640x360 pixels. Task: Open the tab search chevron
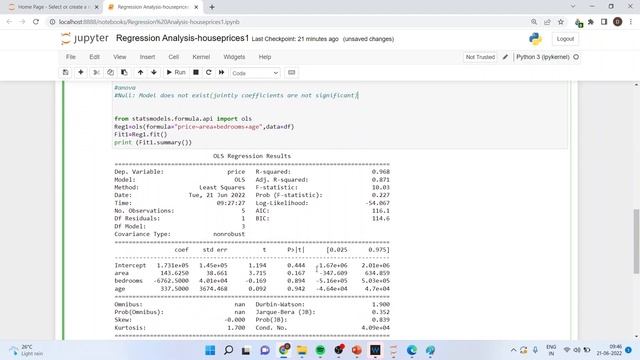[573, 7]
